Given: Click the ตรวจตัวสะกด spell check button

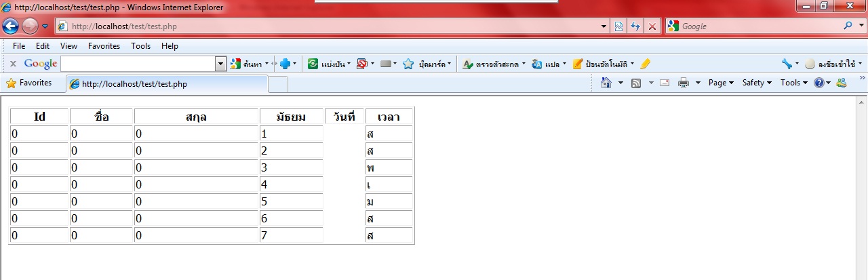Looking at the screenshot, I should point(494,64).
